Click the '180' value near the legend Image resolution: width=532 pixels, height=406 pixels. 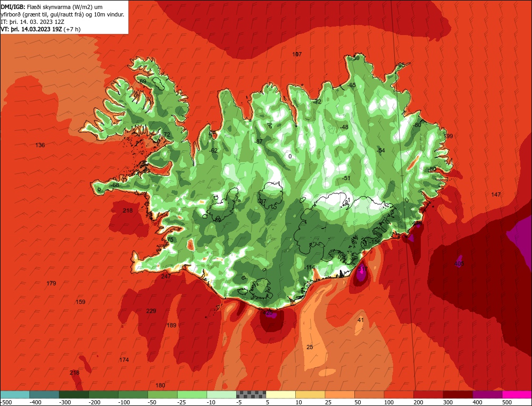tap(160, 385)
